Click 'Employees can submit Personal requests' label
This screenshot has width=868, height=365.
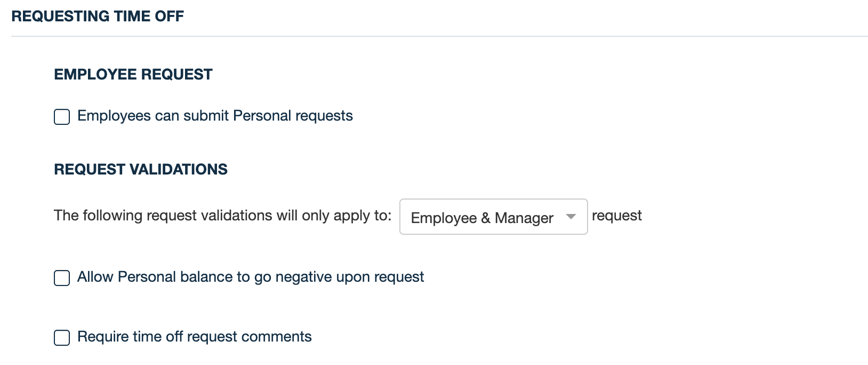pos(215,116)
